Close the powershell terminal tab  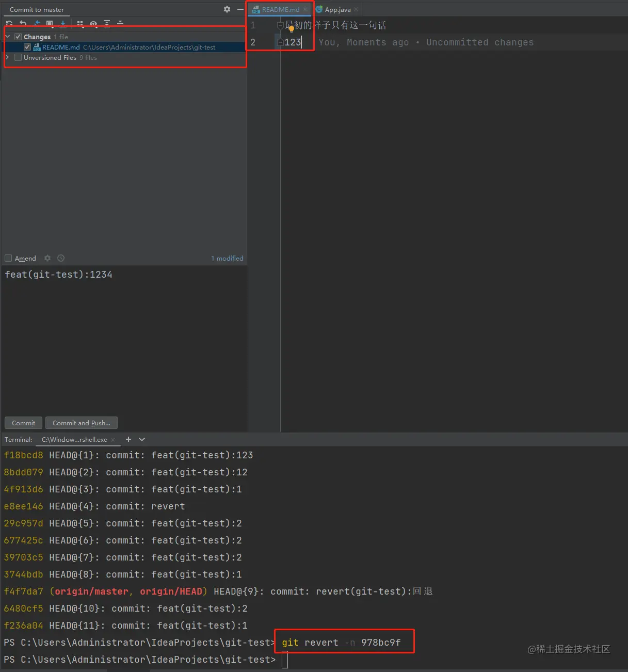[x=113, y=440]
